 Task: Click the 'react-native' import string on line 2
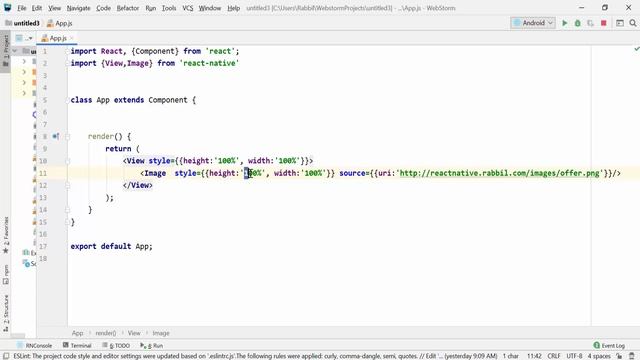coord(209,63)
